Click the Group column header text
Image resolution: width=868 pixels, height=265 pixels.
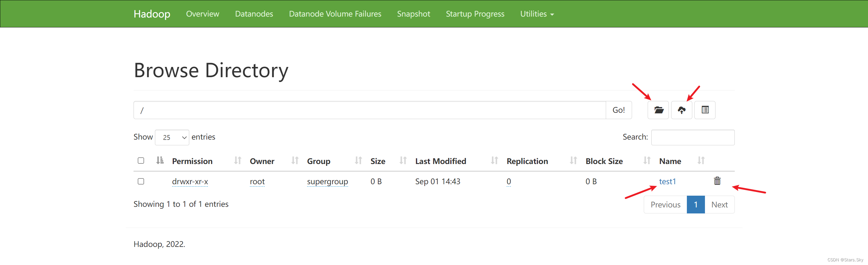click(x=319, y=161)
